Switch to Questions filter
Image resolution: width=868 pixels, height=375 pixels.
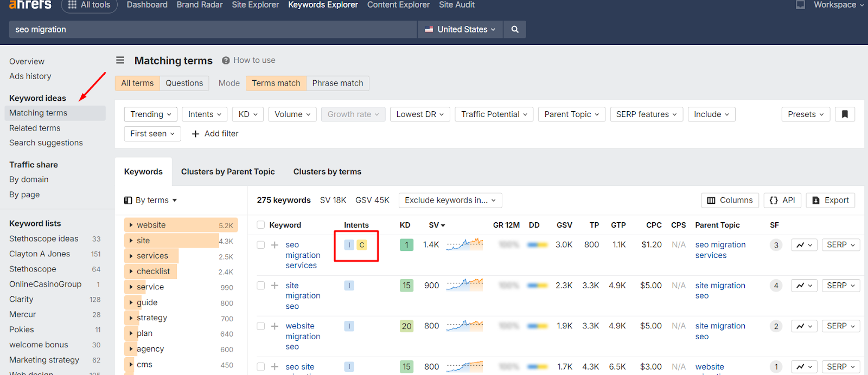(x=184, y=83)
